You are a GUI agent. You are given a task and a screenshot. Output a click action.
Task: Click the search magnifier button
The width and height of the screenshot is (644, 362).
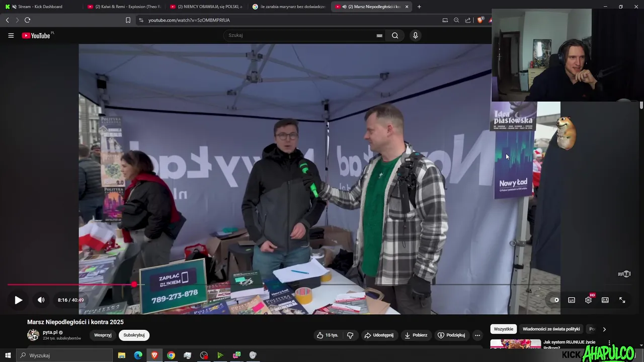point(395,35)
